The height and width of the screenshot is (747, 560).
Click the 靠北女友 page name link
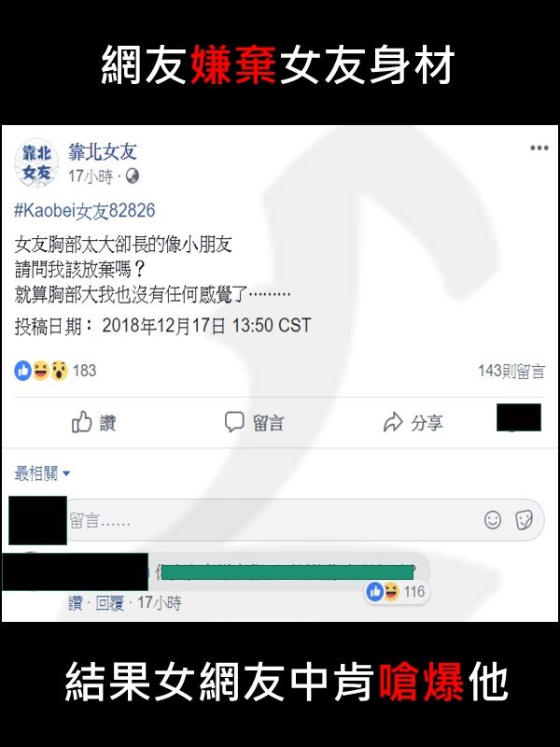103,152
